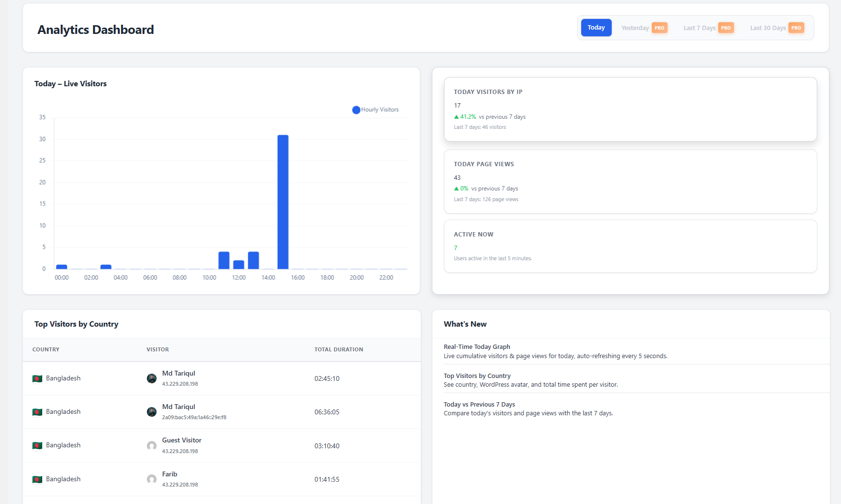The image size is (841, 504).
Task: Select the Today date range tab
Action: (x=596, y=28)
